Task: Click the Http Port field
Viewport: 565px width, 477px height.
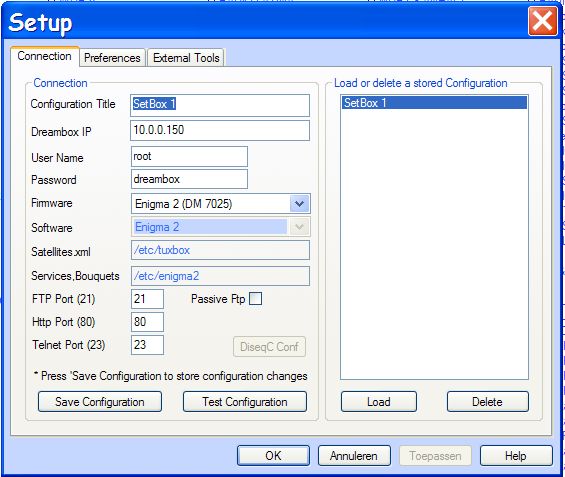Action: 147,322
